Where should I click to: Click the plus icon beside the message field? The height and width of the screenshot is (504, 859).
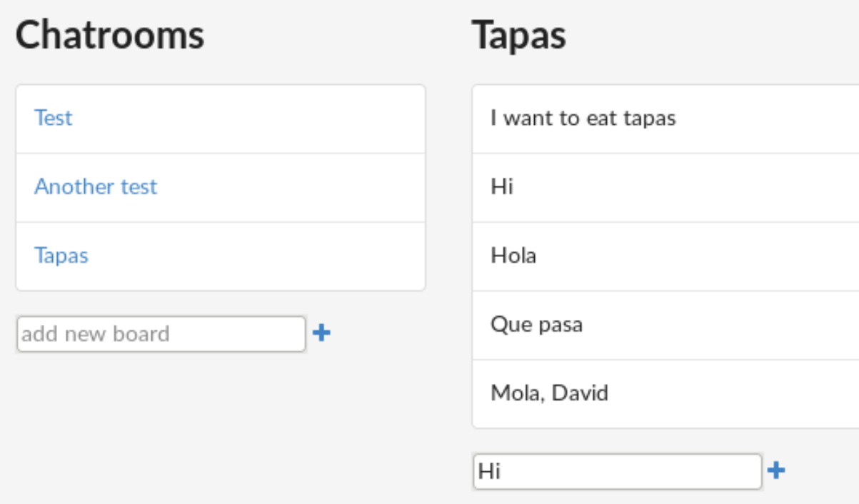[x=776, y=470]
